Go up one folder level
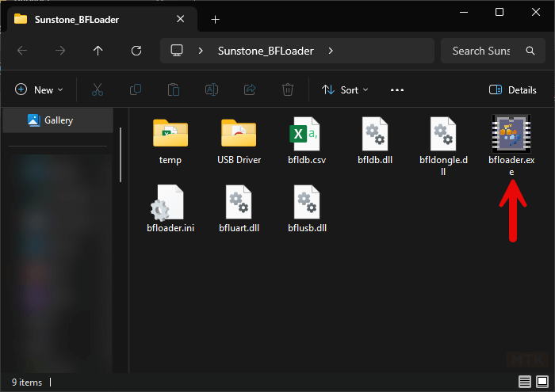 coord(98,51)
